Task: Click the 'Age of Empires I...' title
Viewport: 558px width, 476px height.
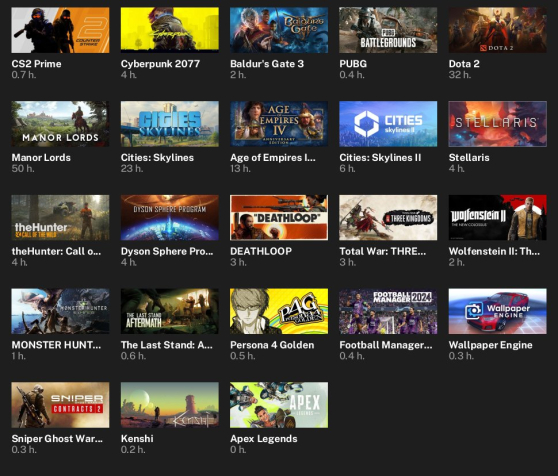Action: click(x=273, y=157)
